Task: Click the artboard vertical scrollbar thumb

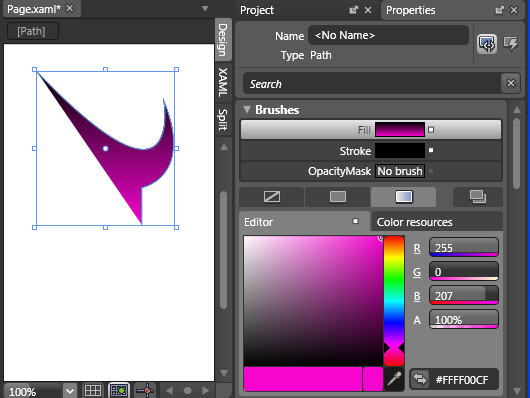Action: [223, 250]
